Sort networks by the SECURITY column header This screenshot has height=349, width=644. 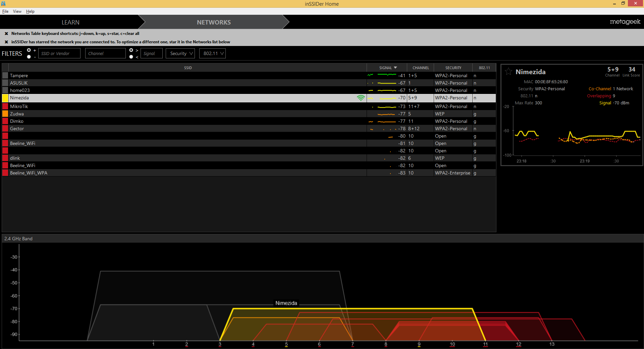[x=453, y=68]
